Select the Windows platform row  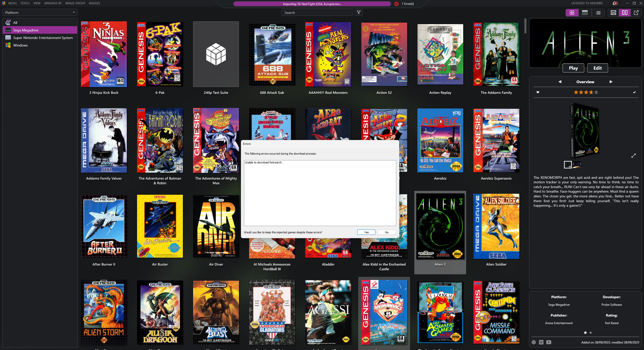[40, 45]
